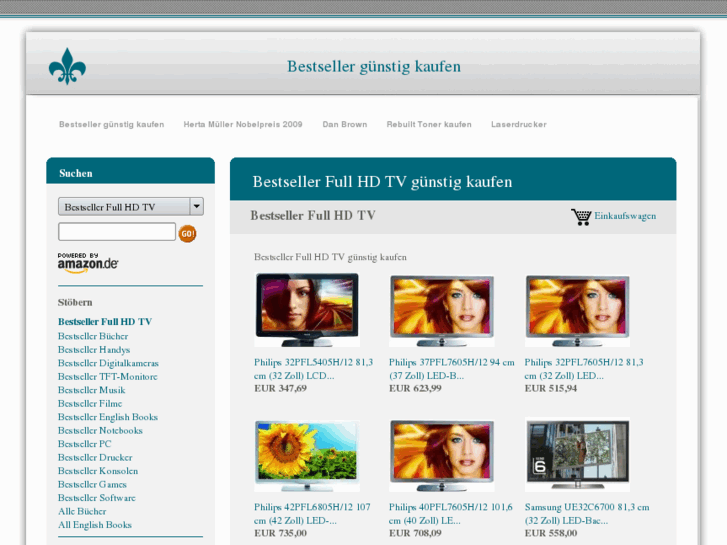Click price EUR 347,69
The height and width of the screenshot is (545, 727).
pos(281,388)
